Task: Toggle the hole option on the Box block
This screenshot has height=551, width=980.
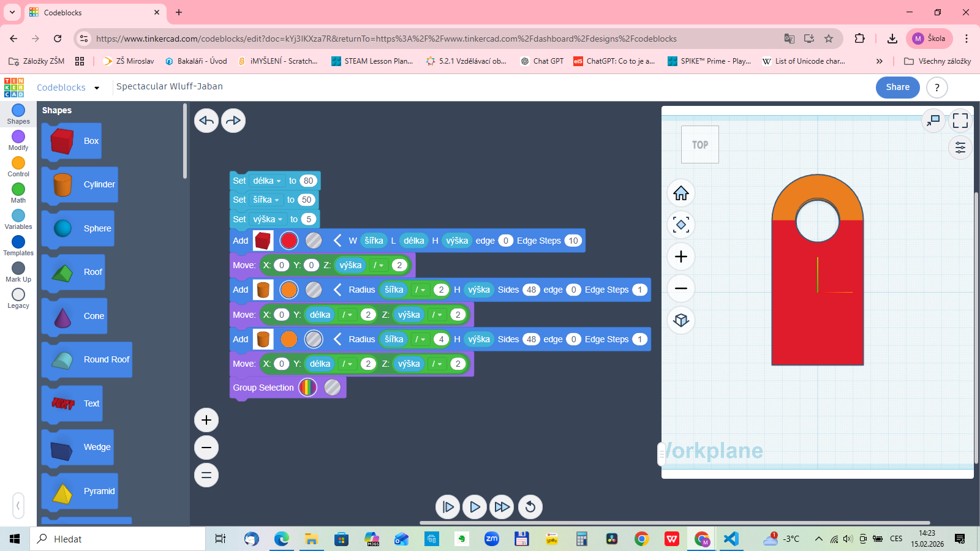Action: tap(314, 241)
